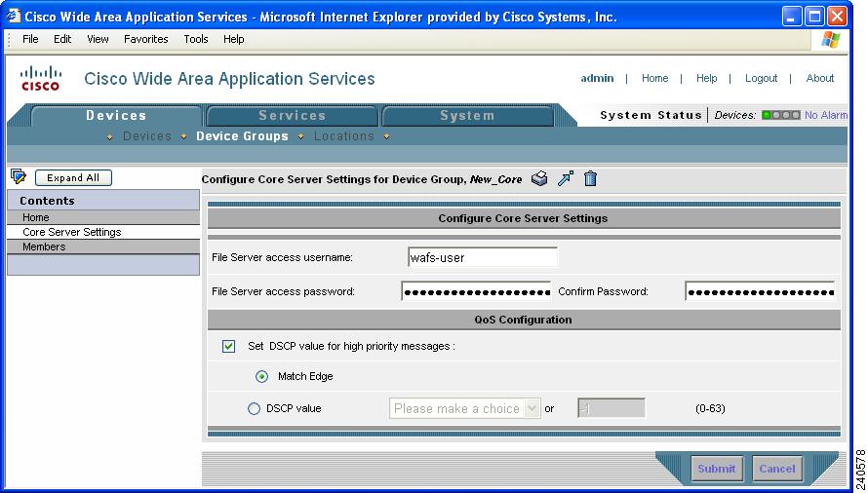The image size is (868, 493).
Task: Minimize the Internet Explorer window
Action: click(x=792, y=16)
